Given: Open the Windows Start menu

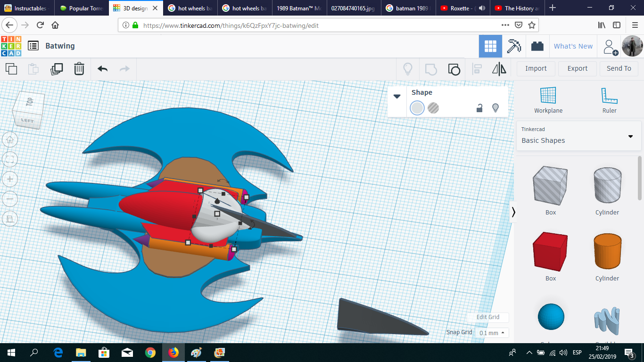Looking at the screenshot, I should pos(11,353).
